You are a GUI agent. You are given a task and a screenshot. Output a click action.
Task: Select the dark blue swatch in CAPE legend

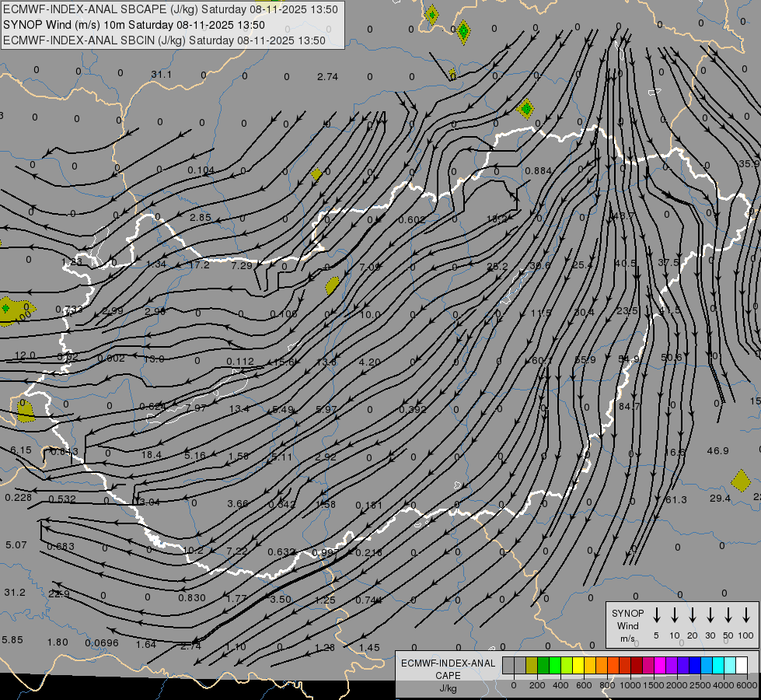[695, 666]
